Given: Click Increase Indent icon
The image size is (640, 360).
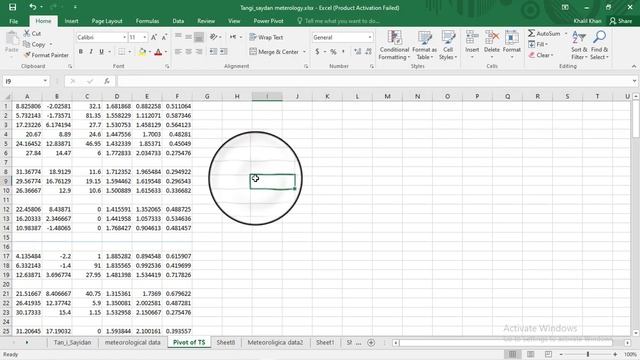Looking at the screenshot, I should [x=224, y=52].
